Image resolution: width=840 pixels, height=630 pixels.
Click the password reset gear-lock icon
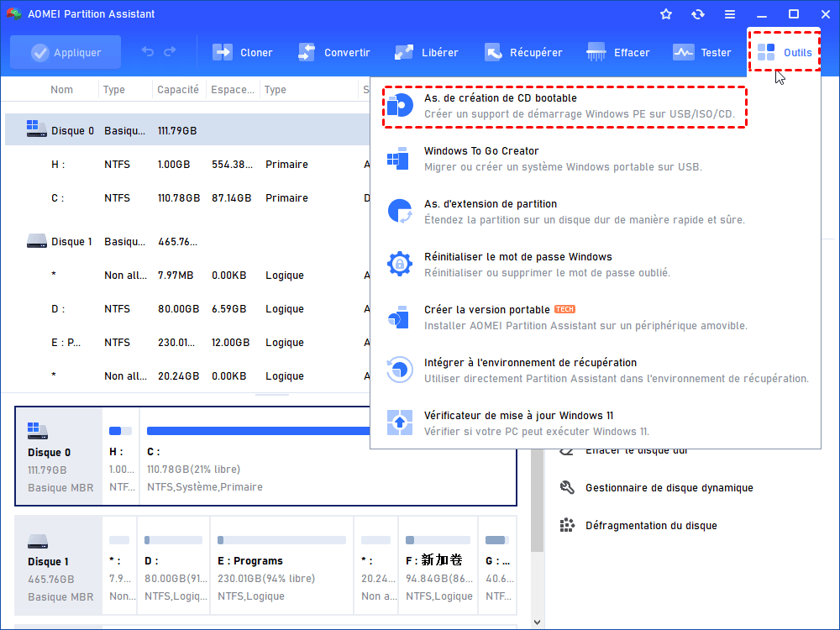click(400, 264)
